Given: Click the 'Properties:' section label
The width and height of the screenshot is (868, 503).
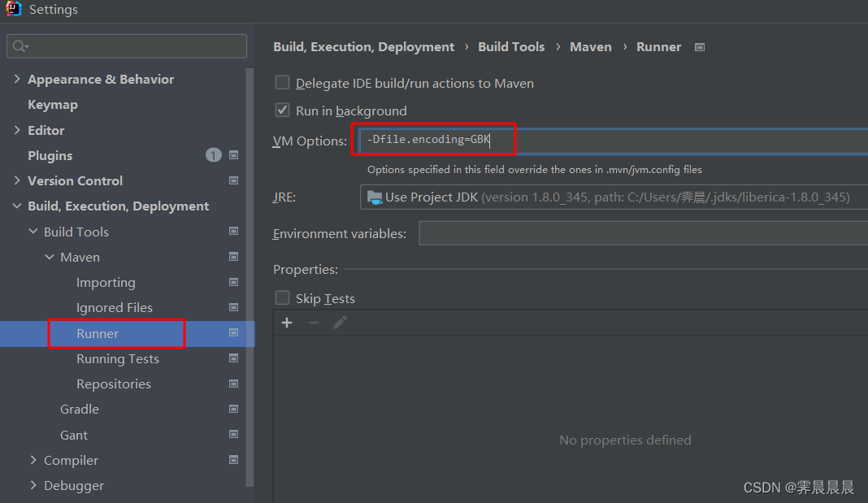Looking at the screenshot, I should click(x=306, y=270).
